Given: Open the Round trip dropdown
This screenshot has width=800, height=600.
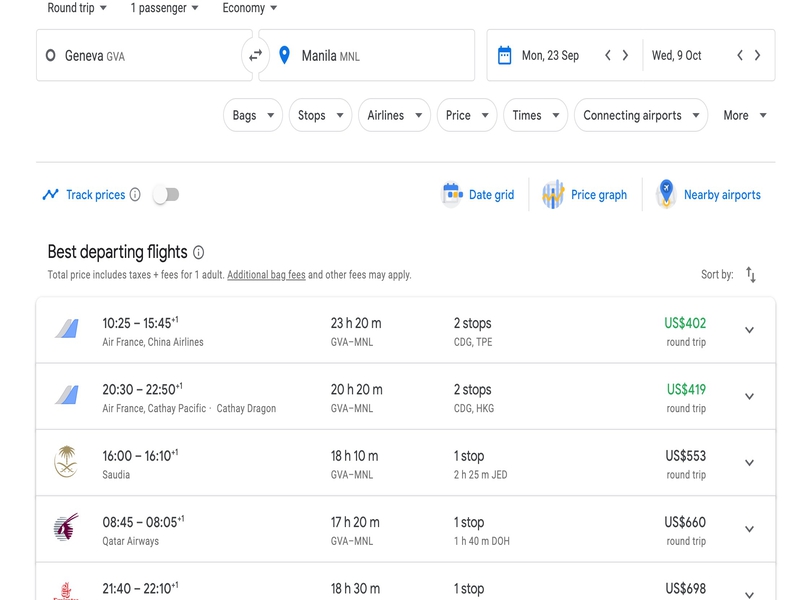Looking at the screenshot, I should (x=77, y=8).
